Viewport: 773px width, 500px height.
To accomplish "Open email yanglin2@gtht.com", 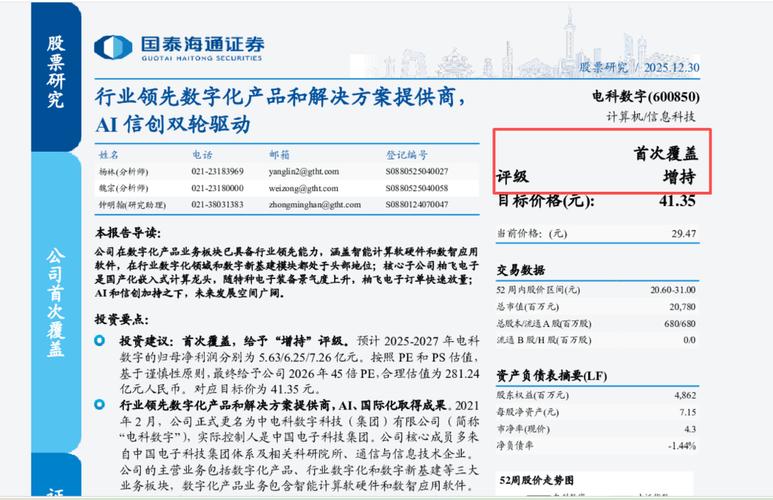I will coord(304,172).
